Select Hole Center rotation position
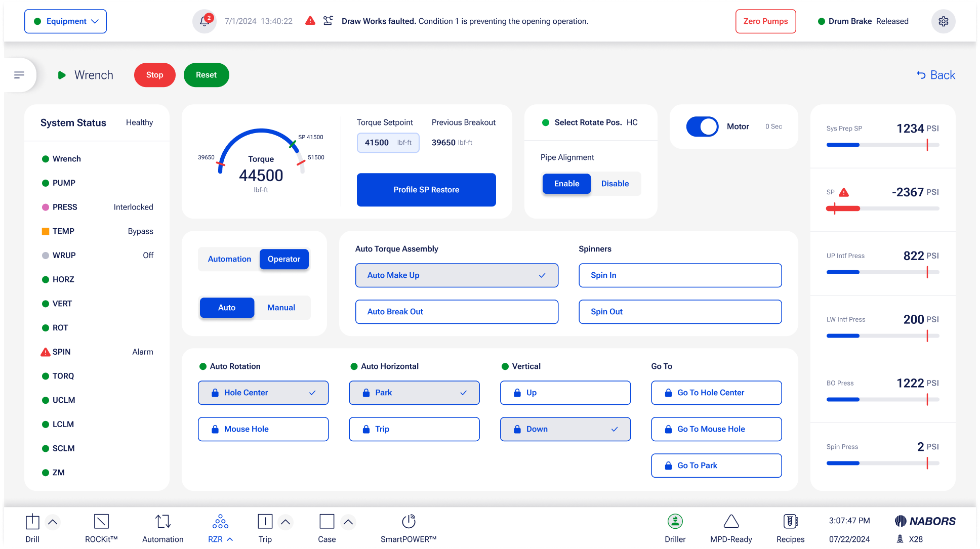Screen dimensions: 980x549 coord(263,393)
